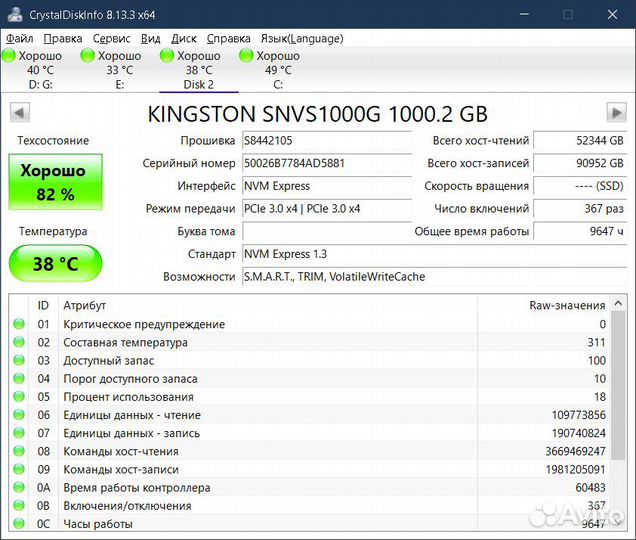Select the Процент использования row

[x=309, y=397]
